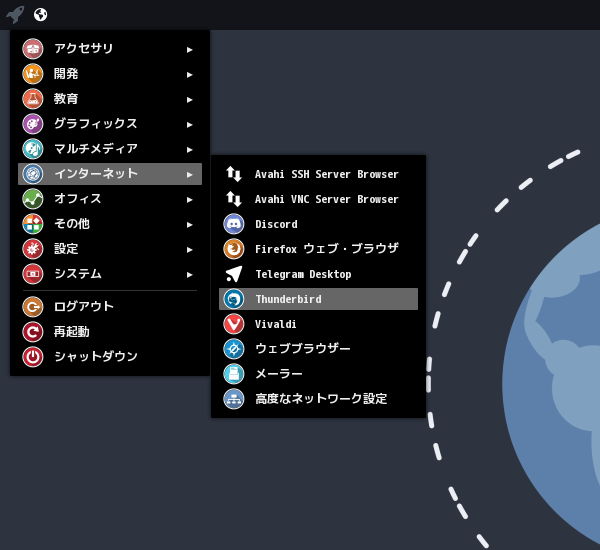
Task: Click the globe icon in the top panel
Action: (x=41, y=15)
